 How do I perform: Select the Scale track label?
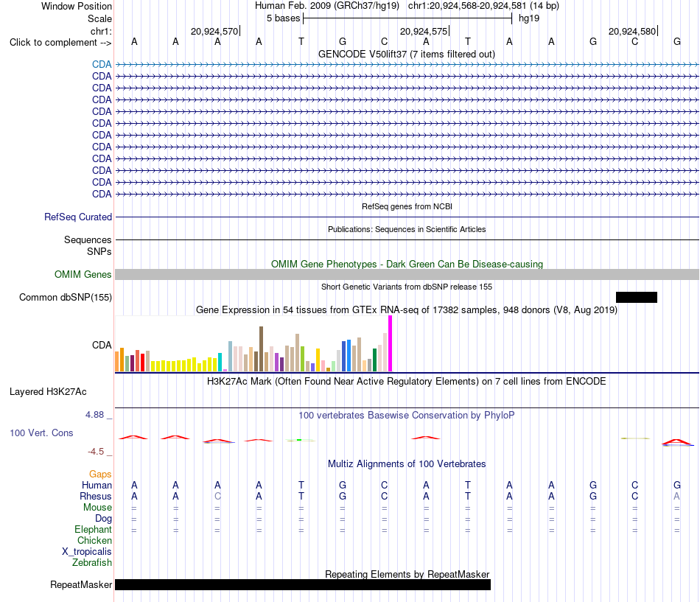(99, 18)
